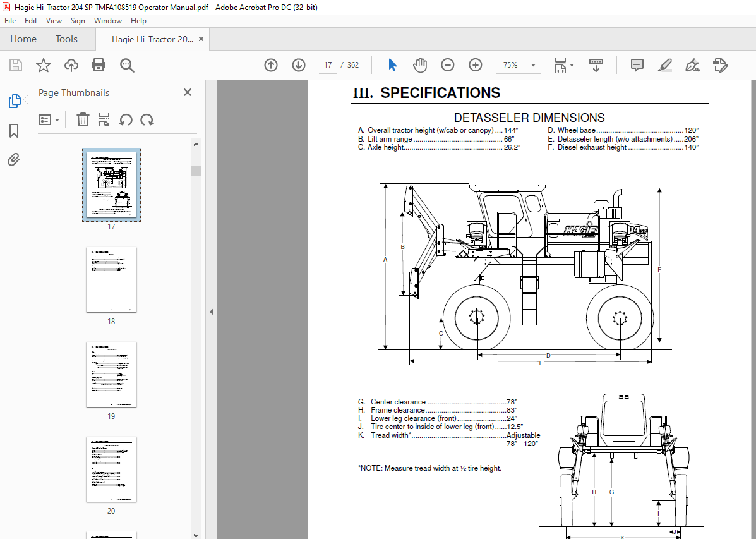This screenshot has height=539, width=756.
Task: Open Attachments paperclip panel
Action: point(14,159)
